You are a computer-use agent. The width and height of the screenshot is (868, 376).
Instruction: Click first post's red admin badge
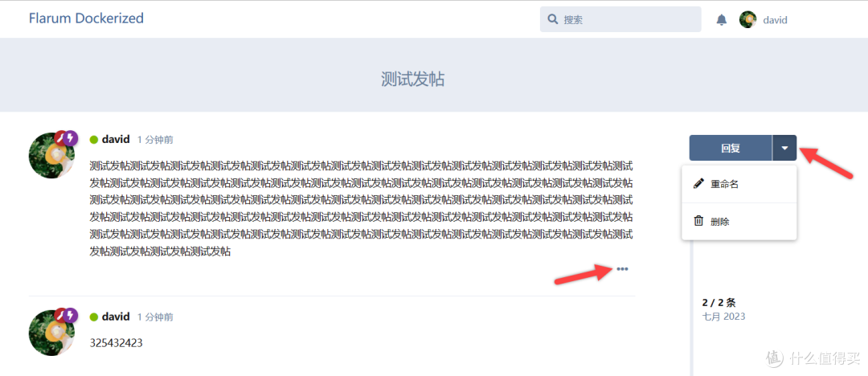(x=59, y=138)
